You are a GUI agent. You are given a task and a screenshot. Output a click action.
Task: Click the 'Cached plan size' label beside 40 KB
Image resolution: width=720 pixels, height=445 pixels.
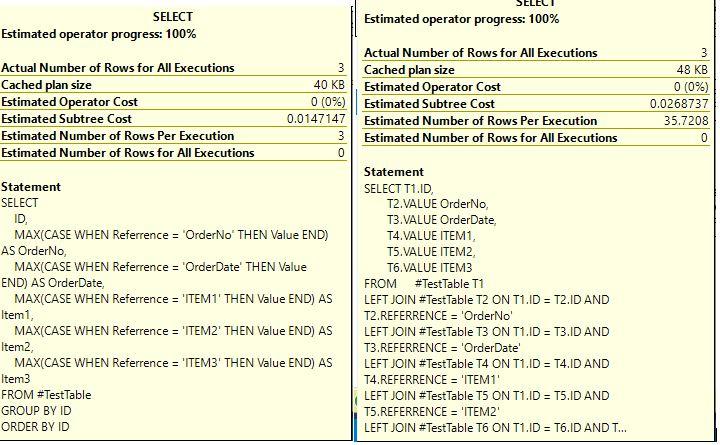click(46, 85)
